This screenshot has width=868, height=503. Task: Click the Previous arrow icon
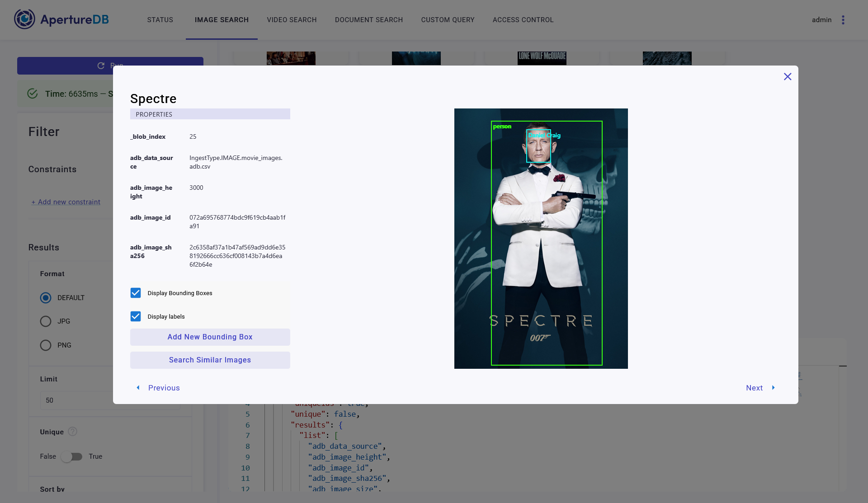point(138,388)
